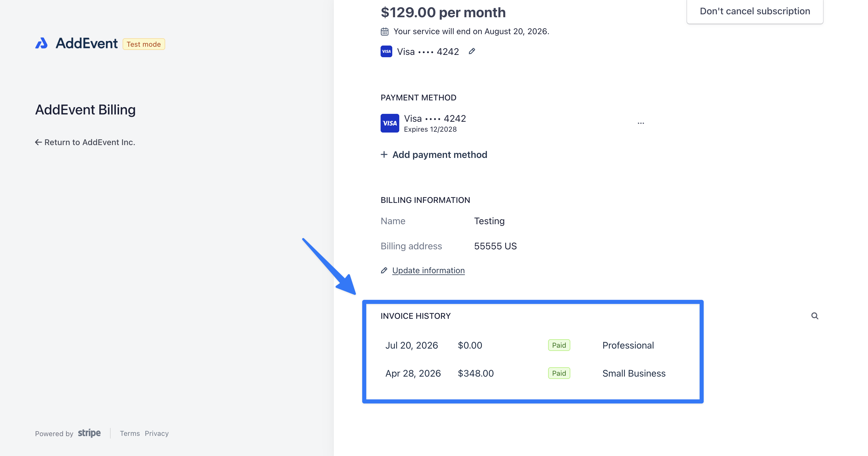This screenshot has height=456, width=868.
Task: Click the Stripe logo in the footer
Action: coord(89,433)
